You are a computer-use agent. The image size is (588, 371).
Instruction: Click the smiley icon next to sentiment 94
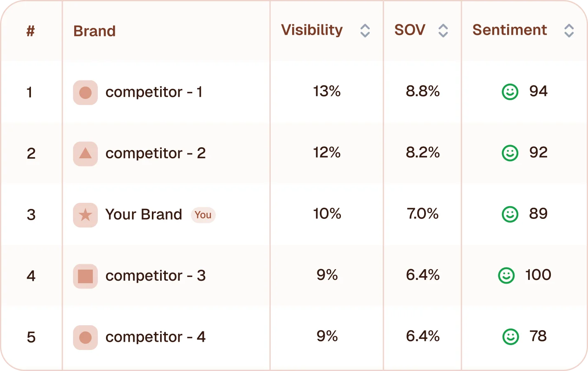[x=510, y=92]
